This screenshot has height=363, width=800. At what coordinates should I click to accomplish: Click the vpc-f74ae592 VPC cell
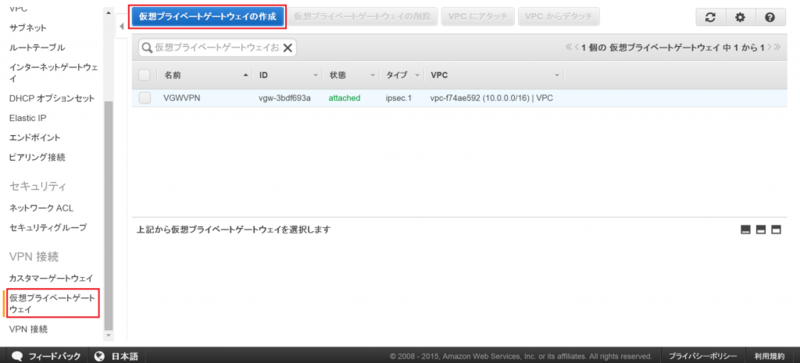pyautogui.click(x=492, y=98)
